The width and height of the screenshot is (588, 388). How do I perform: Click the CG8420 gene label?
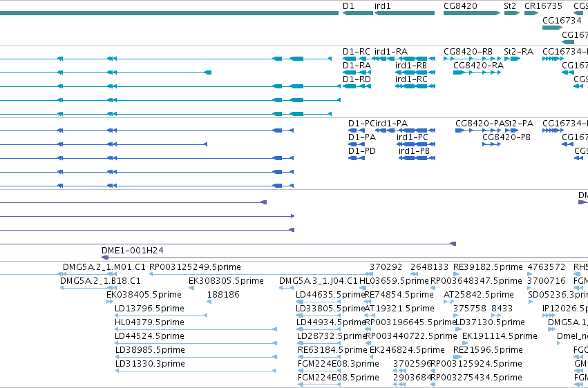460,6
